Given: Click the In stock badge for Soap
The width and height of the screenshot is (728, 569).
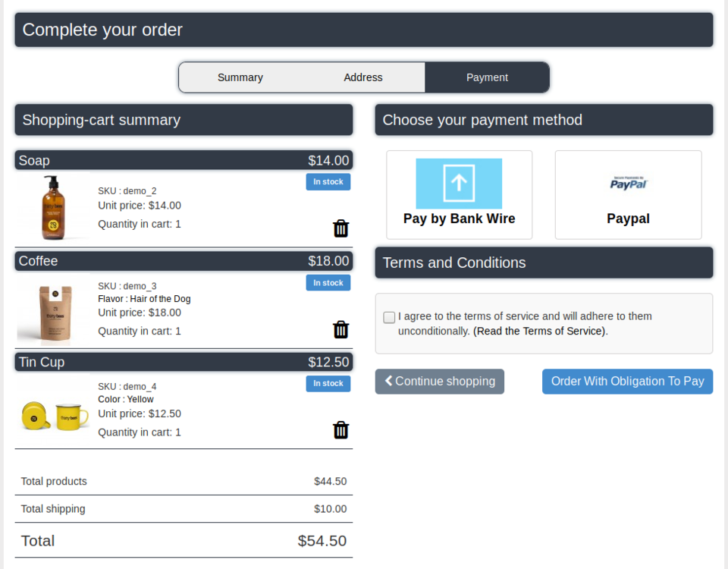Looking at the screenshot, I should pyautogui.click(x=328, y=181).
